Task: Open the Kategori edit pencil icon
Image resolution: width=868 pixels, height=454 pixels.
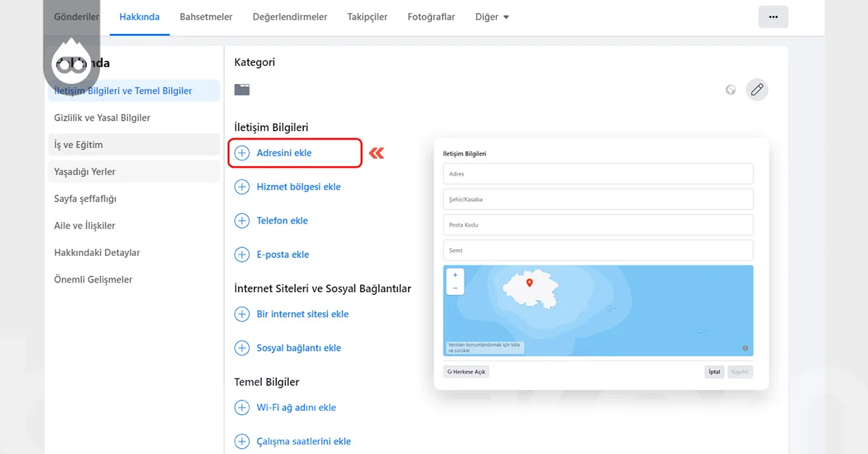Action: point(757,90)
